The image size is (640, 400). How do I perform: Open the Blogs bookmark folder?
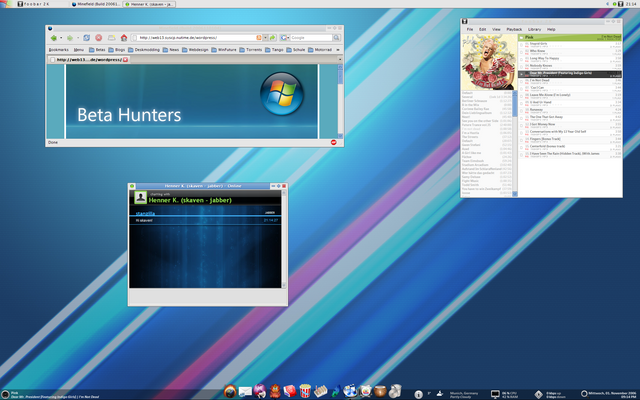[117, 50]
